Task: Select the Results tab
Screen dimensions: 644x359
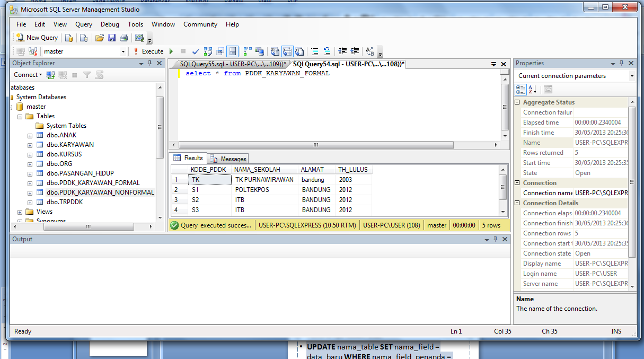Action: [188, 158]
